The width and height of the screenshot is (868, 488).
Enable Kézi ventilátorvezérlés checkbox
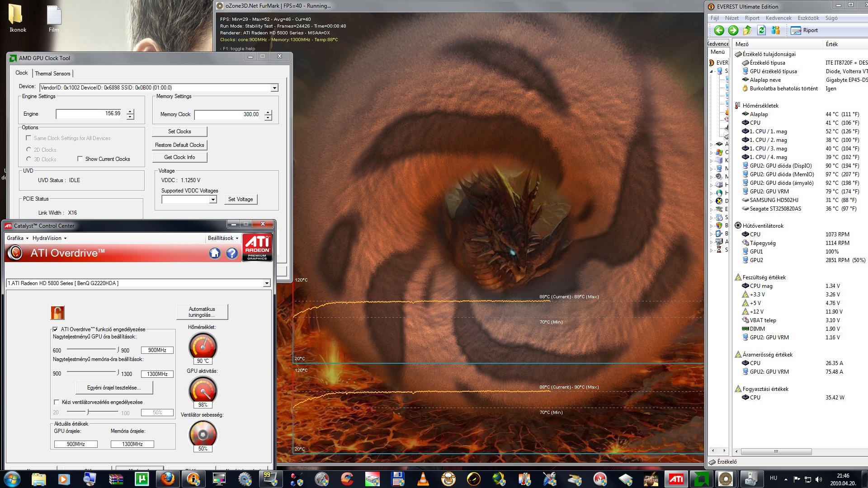(57, 402)
